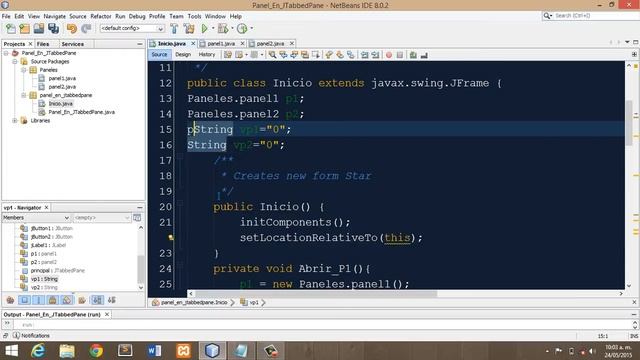The width and height of the screenshot is (640, 360).
Task: Open Google Chrome from taskbar
Action: pyautogui.click(x=96, y=351)
